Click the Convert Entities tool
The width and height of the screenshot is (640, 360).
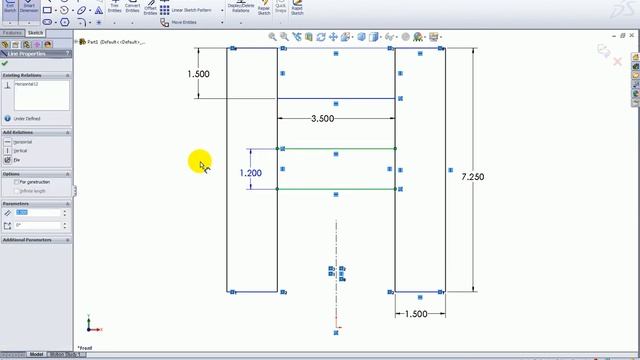(x=132, y=7)
